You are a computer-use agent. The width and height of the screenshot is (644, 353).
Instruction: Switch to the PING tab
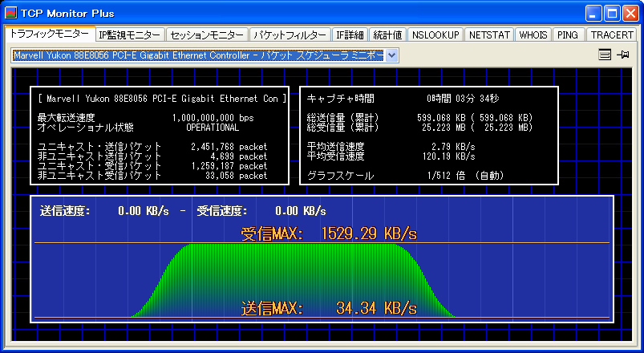[568, 35]
